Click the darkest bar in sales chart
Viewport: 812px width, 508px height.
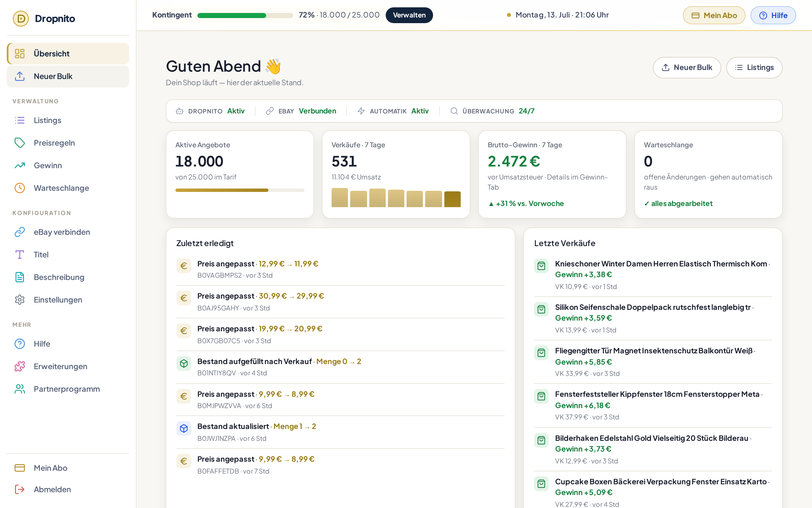coord(452,199)
